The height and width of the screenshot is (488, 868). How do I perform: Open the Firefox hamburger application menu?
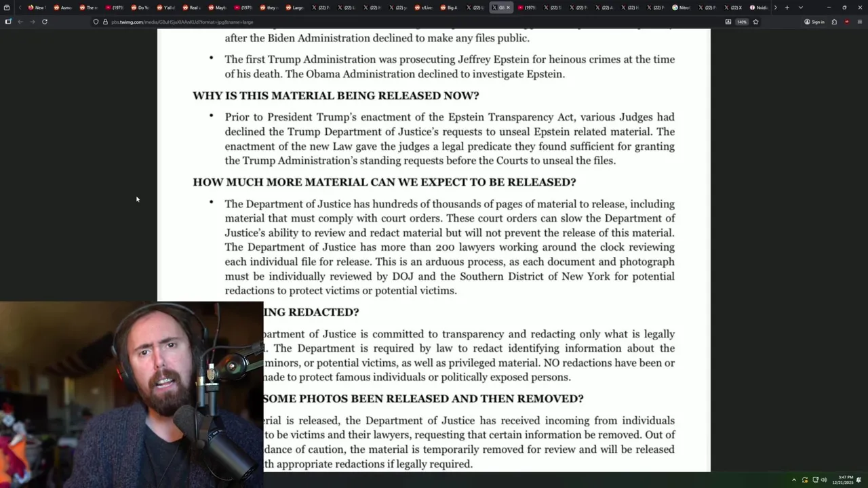pyautogui.click(x=859, y=22)
